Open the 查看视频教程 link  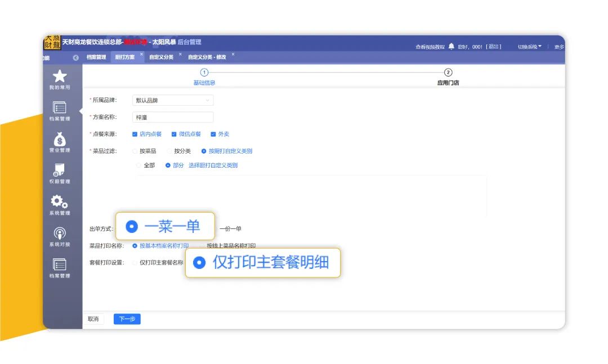click(x=430, y=47)
